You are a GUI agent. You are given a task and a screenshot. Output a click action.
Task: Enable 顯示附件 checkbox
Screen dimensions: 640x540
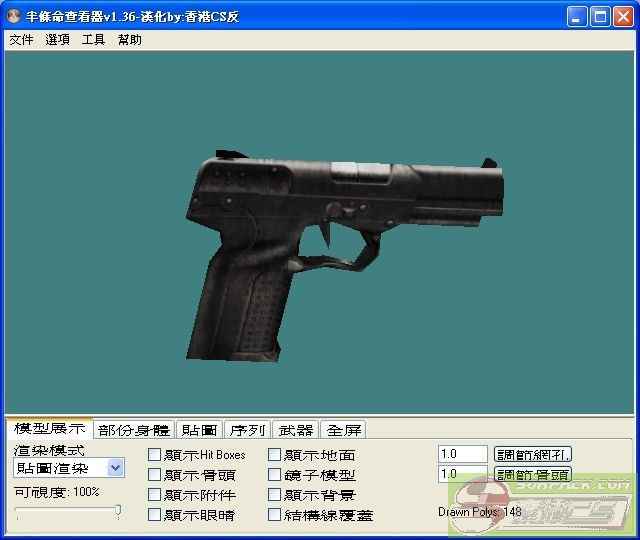(154, 495)
